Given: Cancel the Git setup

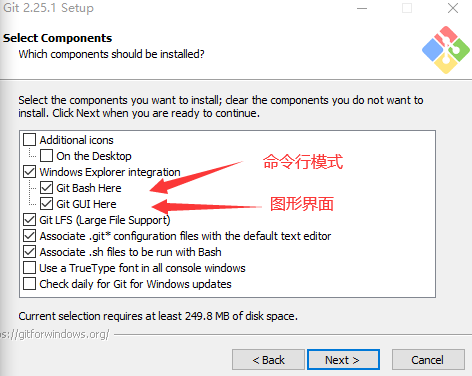Looking at the screenshot, I should pos(428,360).
